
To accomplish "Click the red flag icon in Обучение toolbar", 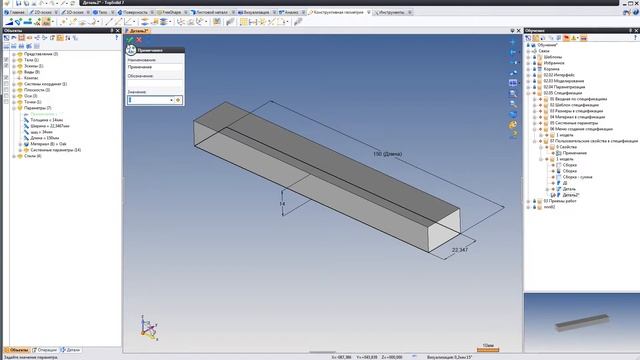I will click(567, 38).
